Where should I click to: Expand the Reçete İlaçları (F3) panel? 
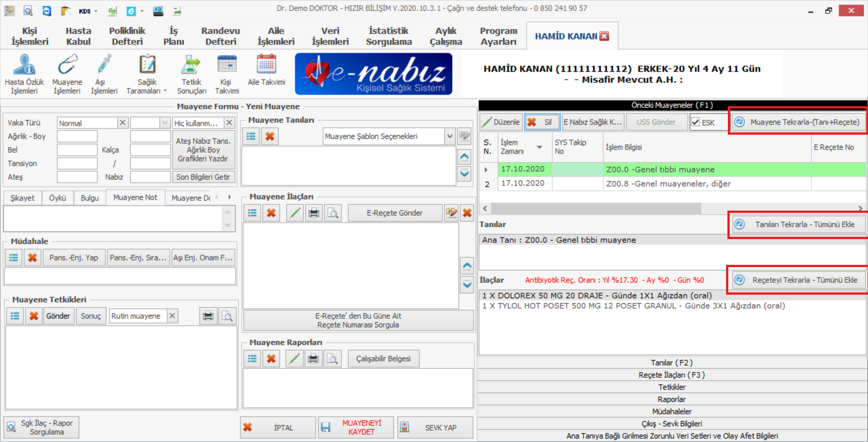(x=672, y=375)
